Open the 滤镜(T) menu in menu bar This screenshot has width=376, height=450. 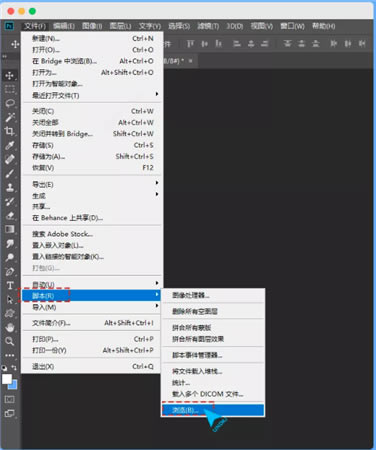click(x=208, y=26)
